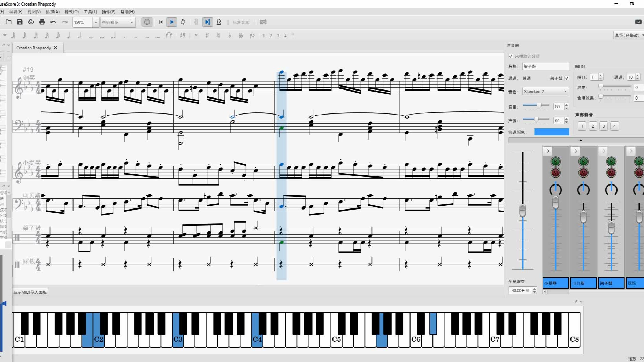The image size is (644, 362).
Task: Toggle loop playback
Action: tap(183, 22)
